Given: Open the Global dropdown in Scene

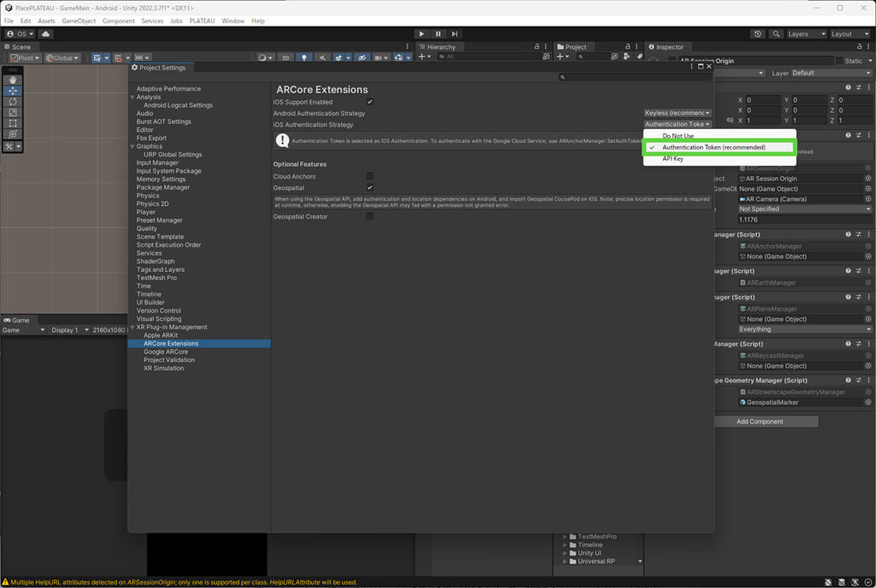Looking at the screenshot, I should (x=62, y=58).
